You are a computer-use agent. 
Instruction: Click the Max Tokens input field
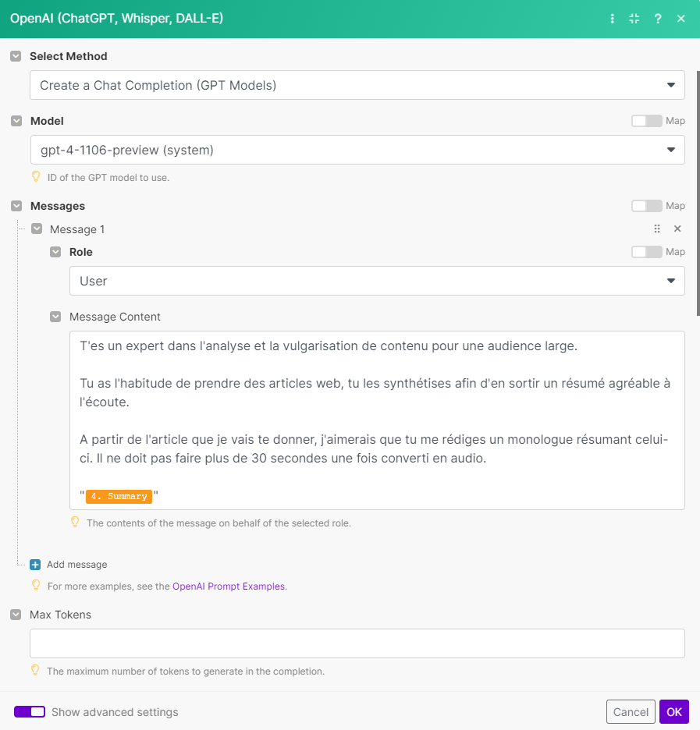pos(357,643)
